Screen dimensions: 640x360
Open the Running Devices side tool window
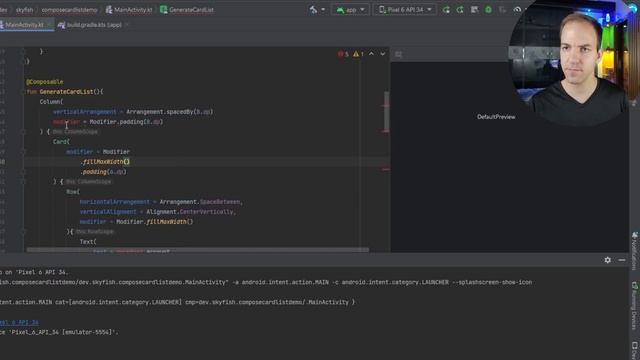(x=635, y=306)
